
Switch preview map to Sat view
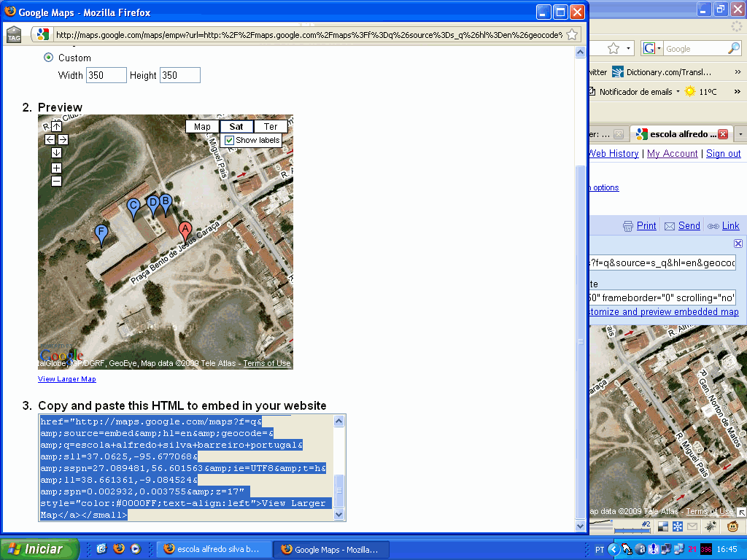tap(236, 127)
